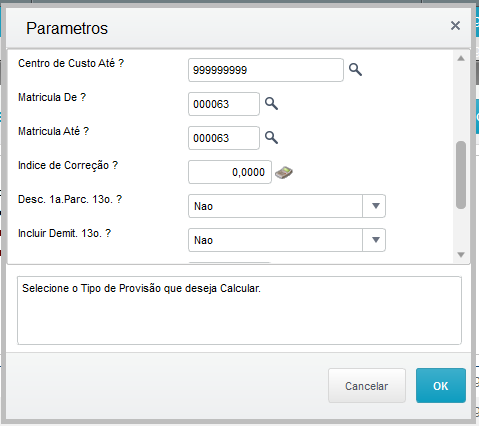479x426 pixels.
Task: Focus the Matricula De input field
Action: pyautogui.click(x=224, y=104)
